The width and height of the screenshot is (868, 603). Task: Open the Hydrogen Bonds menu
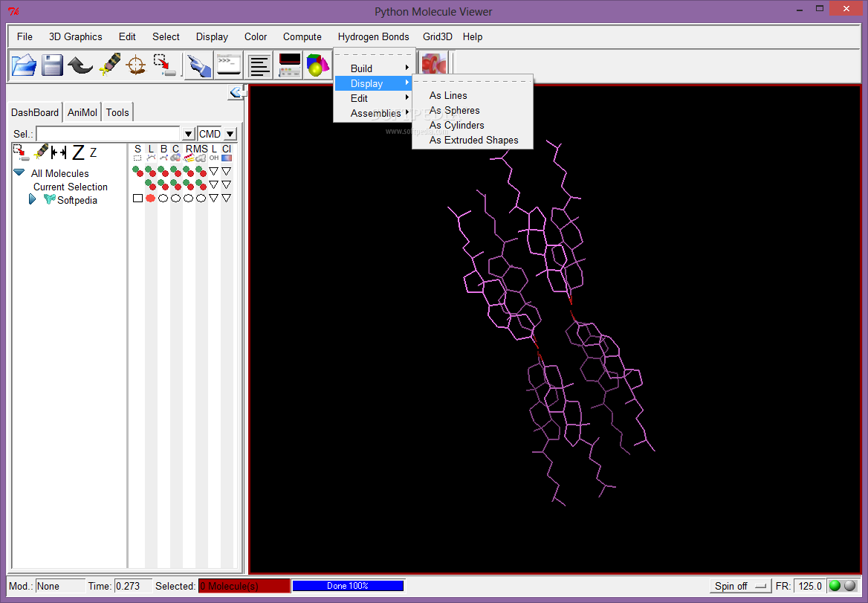(x=374, y=36)
